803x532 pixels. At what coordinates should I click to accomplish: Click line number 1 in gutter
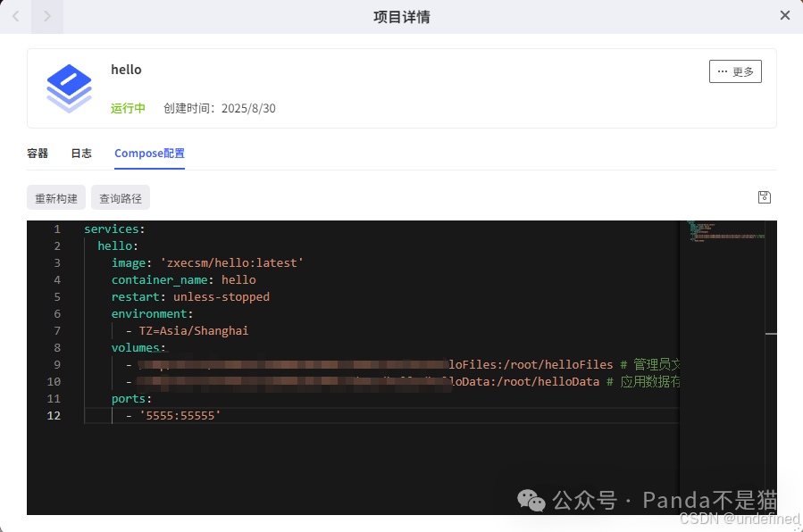click(x=57, y=229)
